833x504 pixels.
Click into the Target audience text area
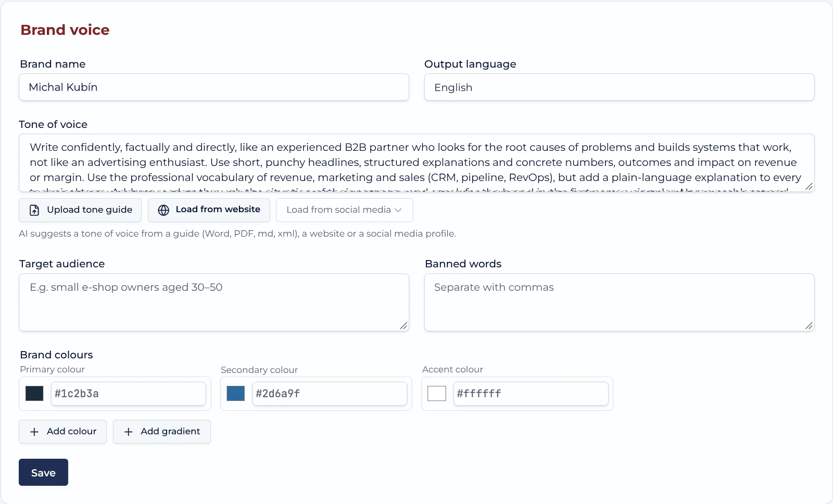214,303
